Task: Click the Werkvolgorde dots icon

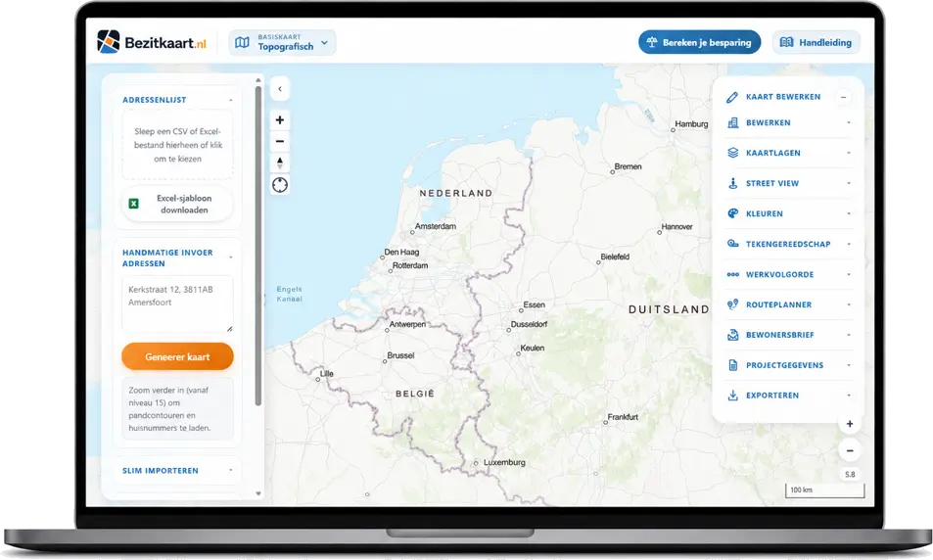Action: [733, 274]
